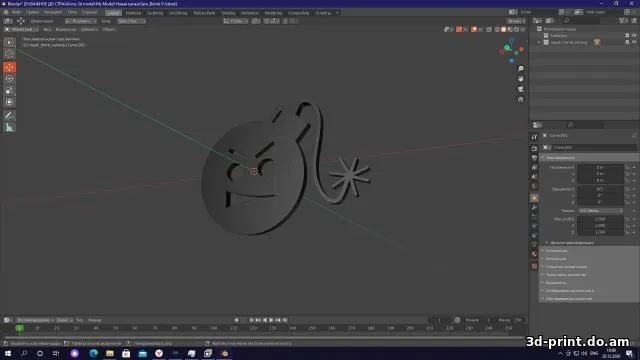Select solid viewport shading mode
The height and width of the screenshot is (360, 640).
click(503, 29)
